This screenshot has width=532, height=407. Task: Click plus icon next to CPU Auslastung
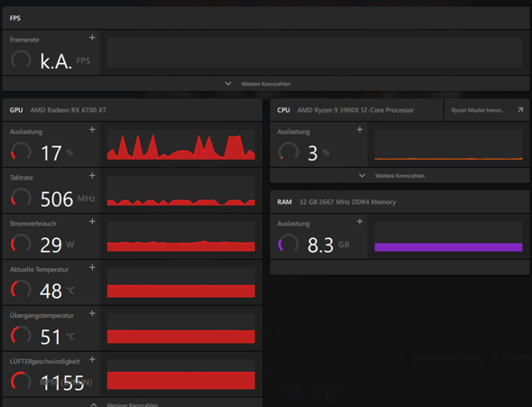pos(360,130)
